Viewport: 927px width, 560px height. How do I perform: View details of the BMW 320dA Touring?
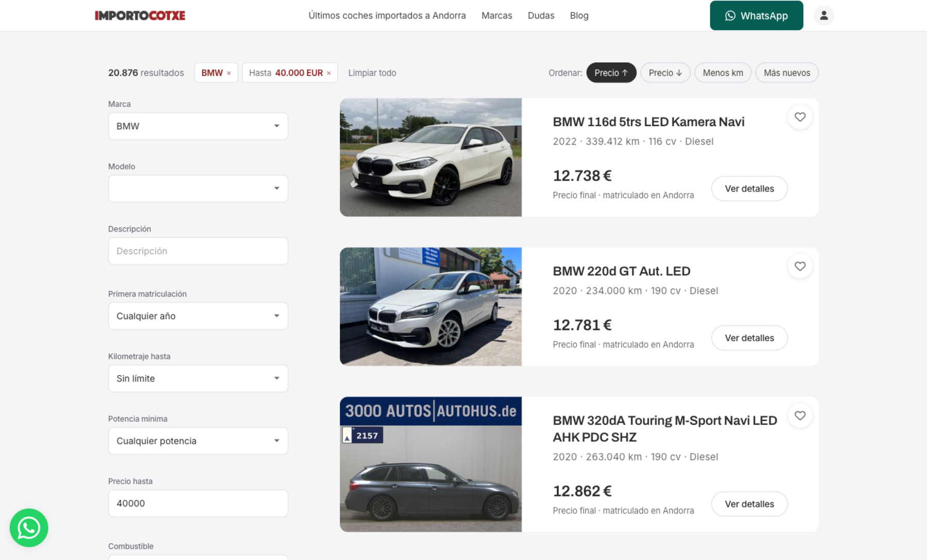749,504
